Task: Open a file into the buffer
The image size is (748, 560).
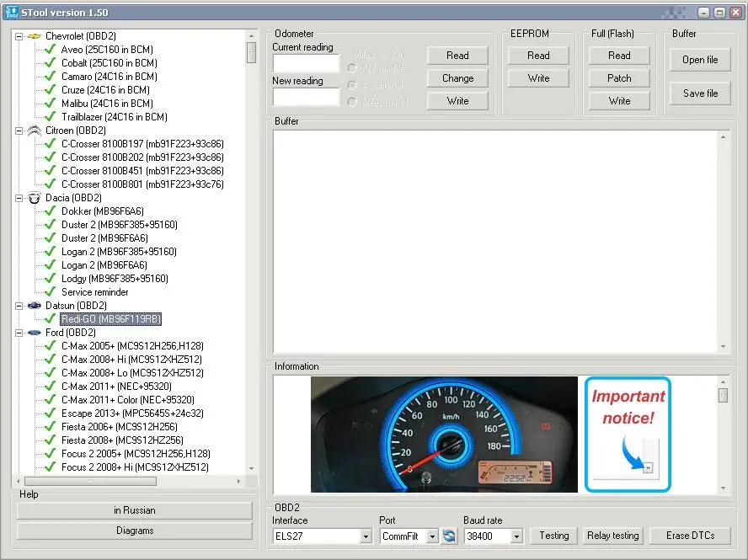Action: coord(700,60)
